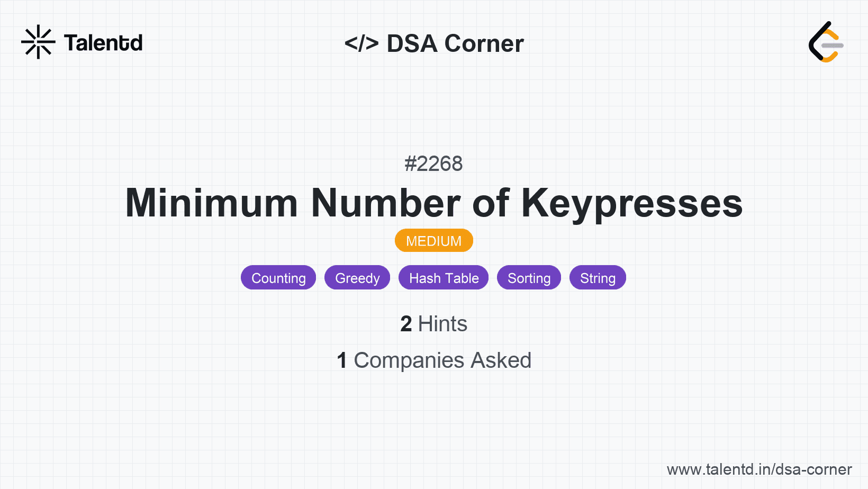
Task: Select the Counting topic tag
Action: pyautogui.click(x=278, y=278)
